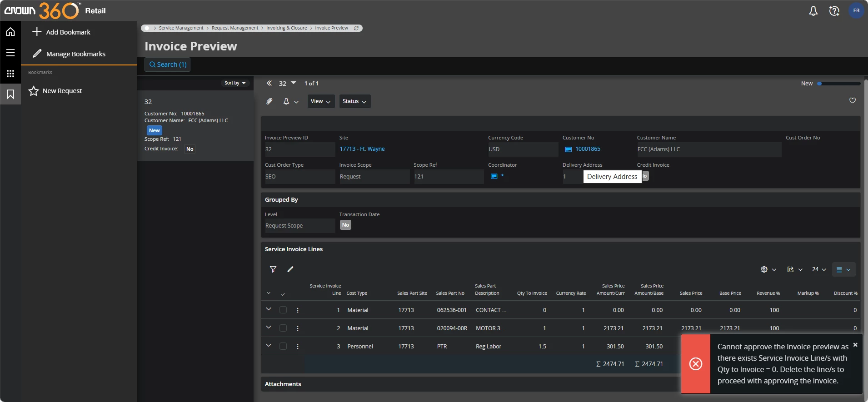Image resolution: width=868 pixels, height=402 pixels.
Task: Close the error notification popup
Action: coord(855,345)
